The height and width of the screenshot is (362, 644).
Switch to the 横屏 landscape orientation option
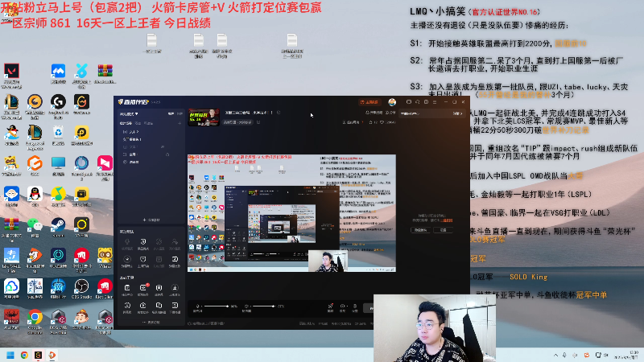tap(171, 113)
